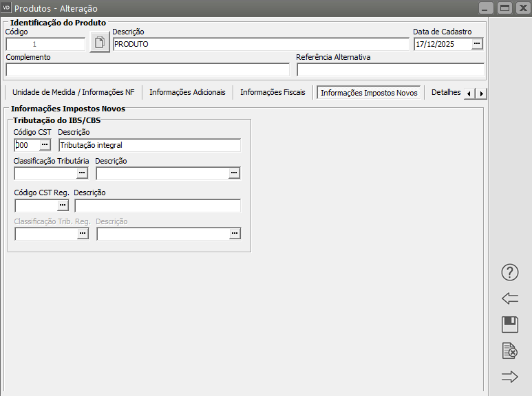Screen dimensions: 532x396
Task: Click the product Descrição field containing PRODUTO
Action: (x=260, y=44)
